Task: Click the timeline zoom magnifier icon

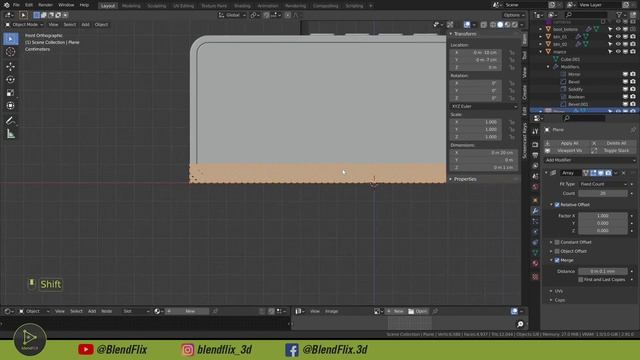Action: coord(520,324)
